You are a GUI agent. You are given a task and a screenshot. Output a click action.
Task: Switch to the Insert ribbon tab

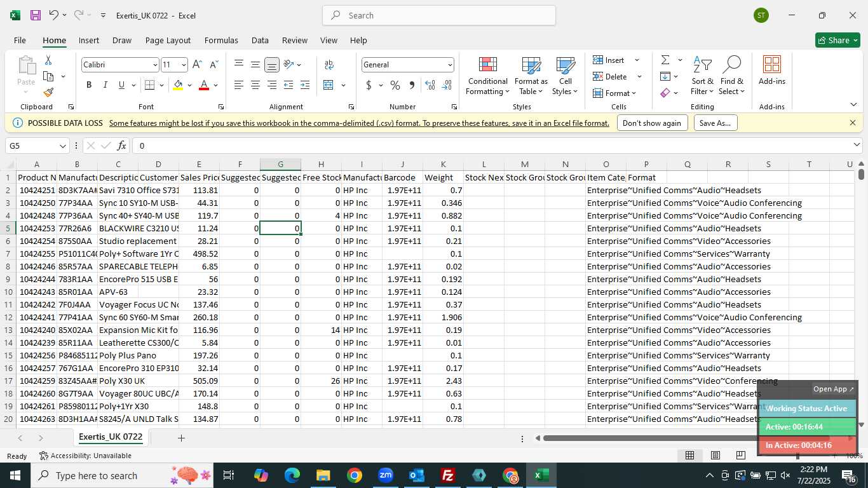coord(88,40)
